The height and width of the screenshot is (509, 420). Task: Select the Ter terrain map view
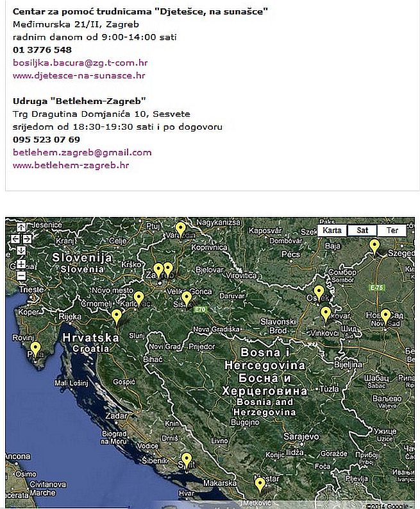pyautogui.click(x=392, y=230)
